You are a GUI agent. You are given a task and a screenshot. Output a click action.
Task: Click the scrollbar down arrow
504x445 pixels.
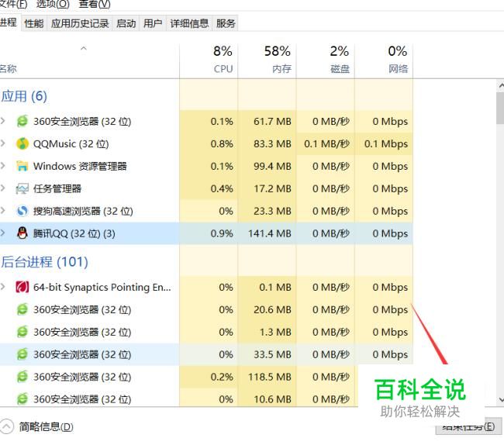pyautogui.click(x=500, y=400)
